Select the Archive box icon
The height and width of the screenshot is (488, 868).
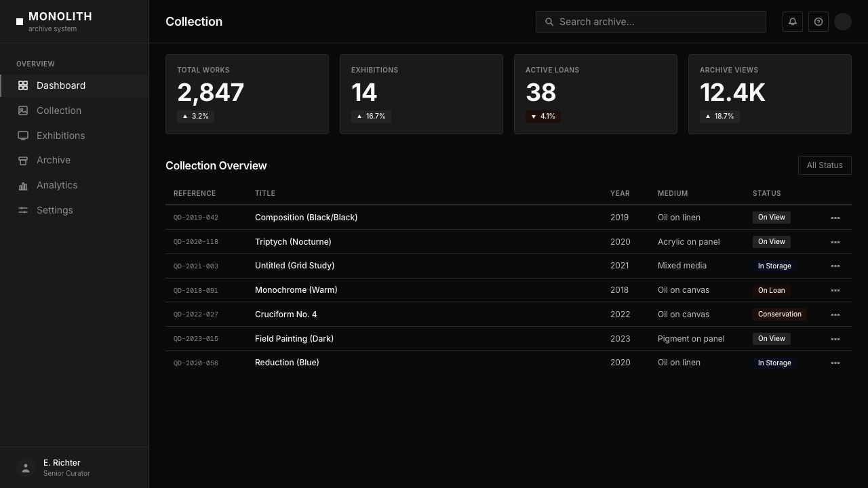coord(23,161)
